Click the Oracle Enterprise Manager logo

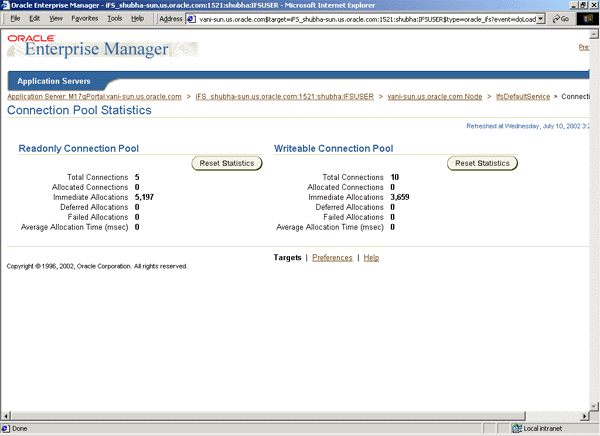click(103, 46)
